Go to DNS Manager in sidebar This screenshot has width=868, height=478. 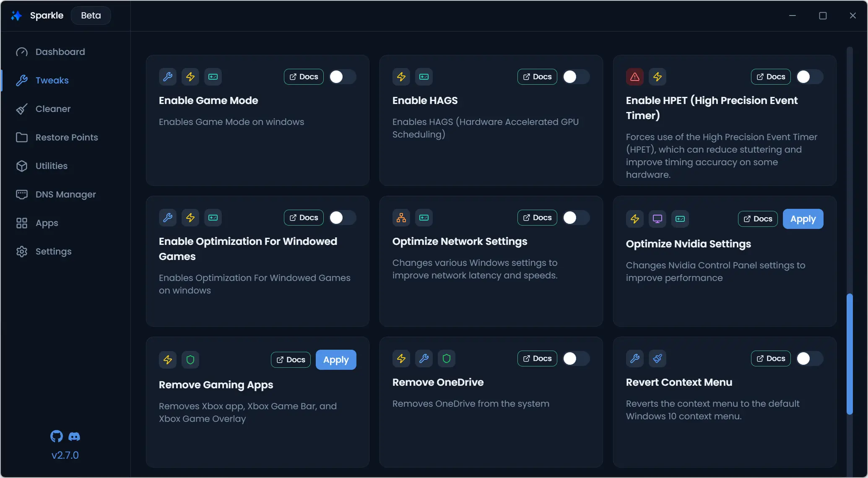point(65,195)
